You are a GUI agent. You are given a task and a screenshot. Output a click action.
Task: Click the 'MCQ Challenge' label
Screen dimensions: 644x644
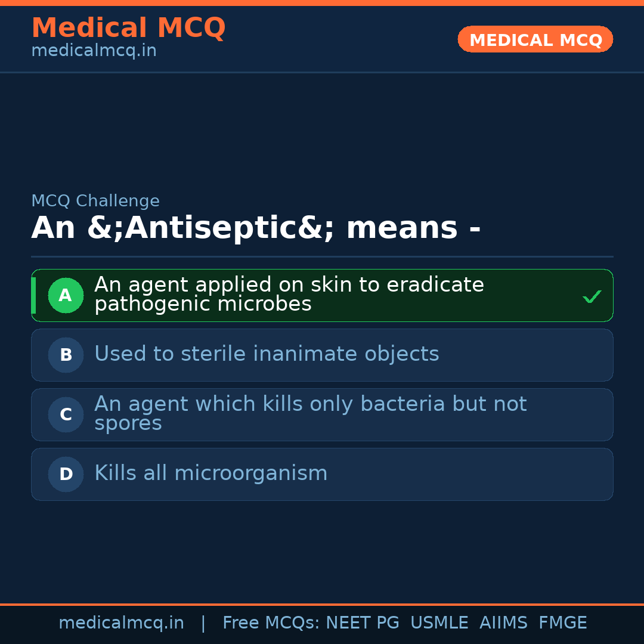pyautogui.click(x=95, y=201)
